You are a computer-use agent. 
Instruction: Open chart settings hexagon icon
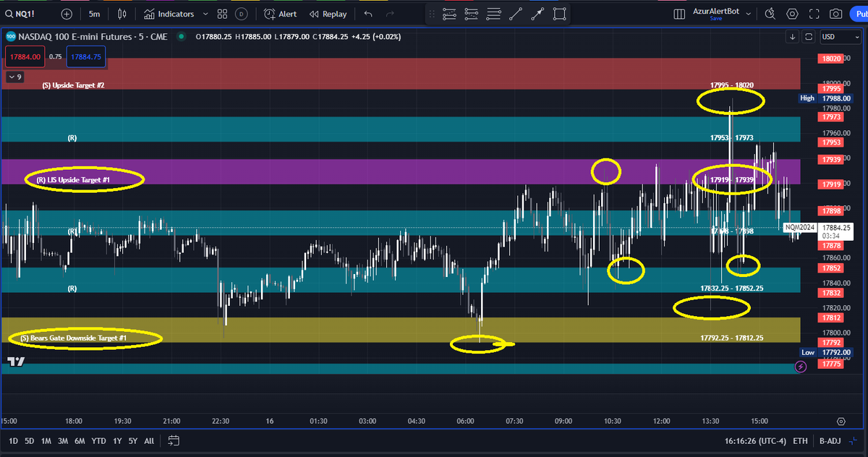[793, 14]
